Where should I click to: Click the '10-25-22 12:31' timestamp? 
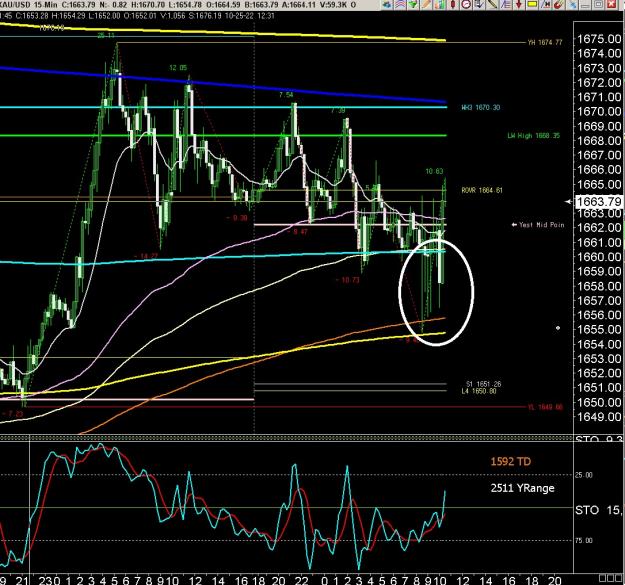coord(250,16)
